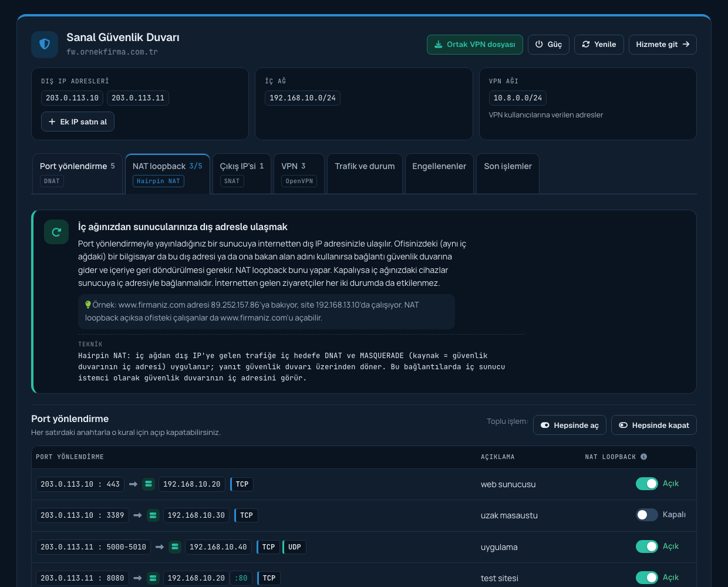The height and width of the screenshot is (587, 728).
Task: Show the Son işlemler tab
Action: tap(508, 174)
